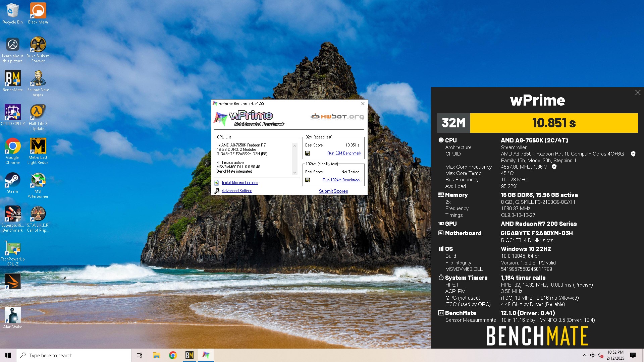Click the Submit Scores link
The width and height of the screenshot is (644, 362).
click(x=333, y=191)
